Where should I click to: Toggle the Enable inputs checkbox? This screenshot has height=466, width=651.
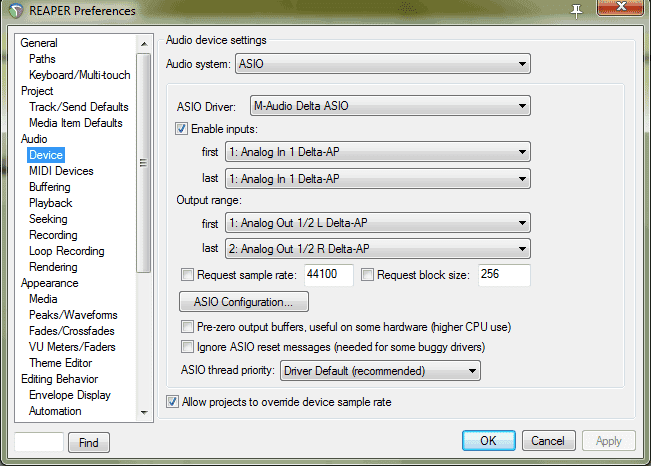click(x=181, y=129)
